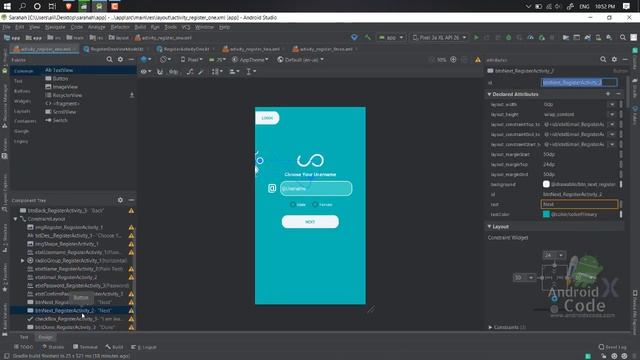Open Palette settings gear
This screenshot has width=640, height=360.
click(120, 60)
